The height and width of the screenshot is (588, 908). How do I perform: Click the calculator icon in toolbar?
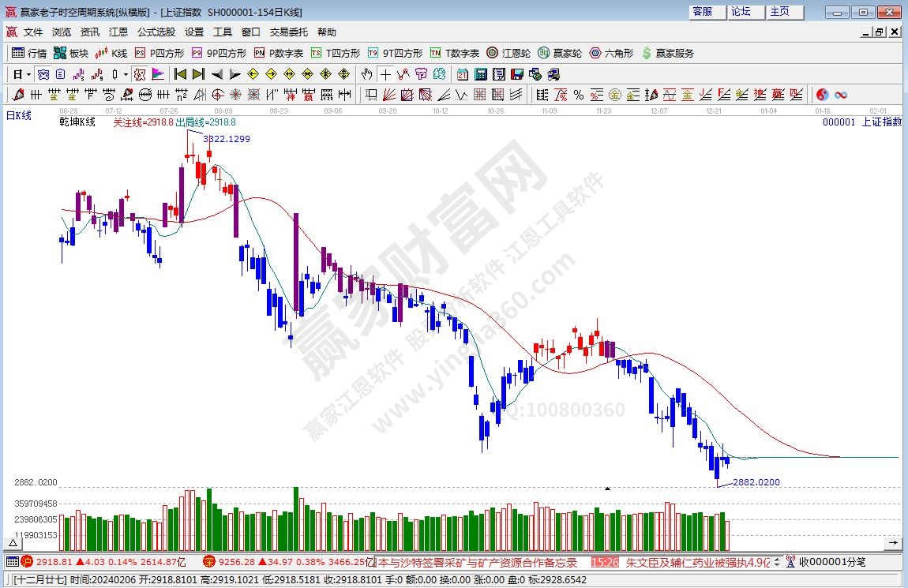point(480,74)
